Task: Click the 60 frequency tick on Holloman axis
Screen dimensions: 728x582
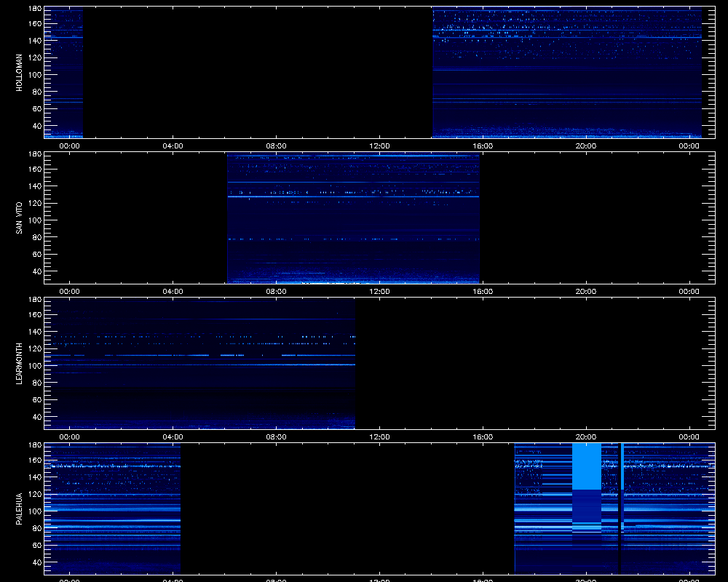Action: pos(37,109)
